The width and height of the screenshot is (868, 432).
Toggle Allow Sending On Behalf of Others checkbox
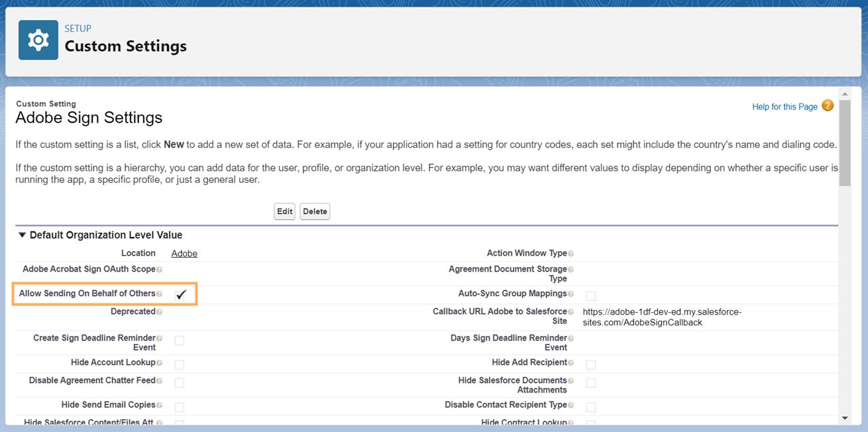(180, 295)
